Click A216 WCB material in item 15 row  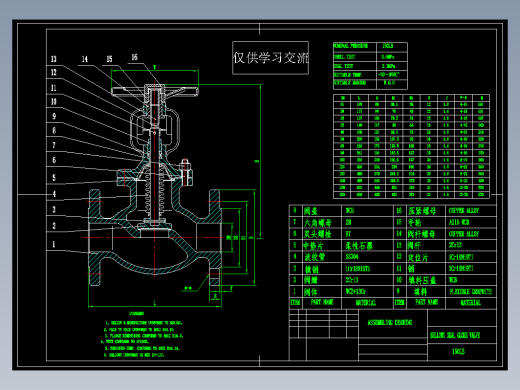pos(459,222)
